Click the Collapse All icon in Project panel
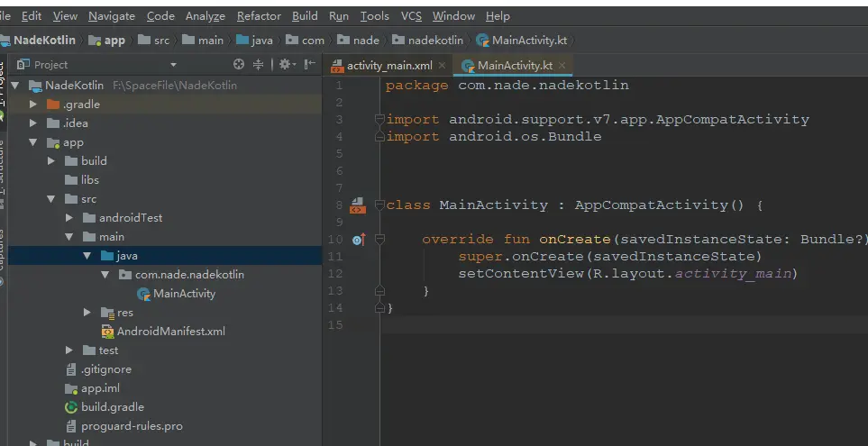The height and width of the screenshot is (446, 868). pos(258,64)
